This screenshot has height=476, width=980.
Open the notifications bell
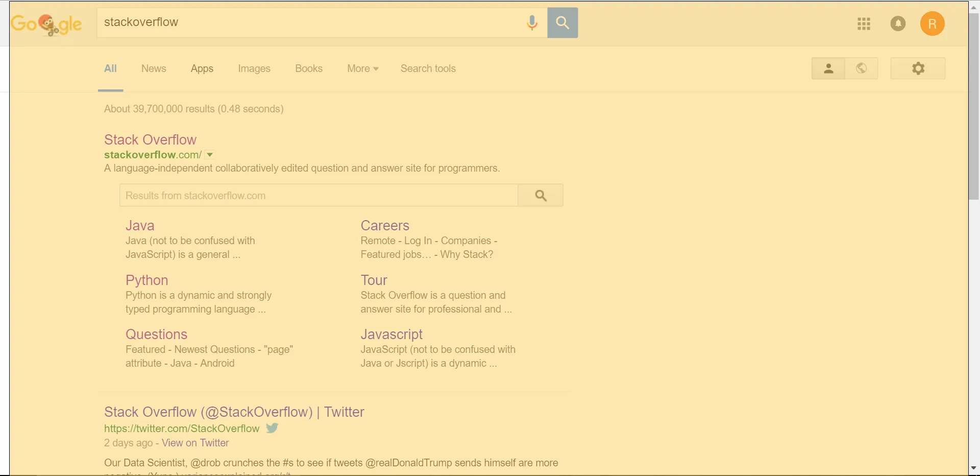point(898,23)
